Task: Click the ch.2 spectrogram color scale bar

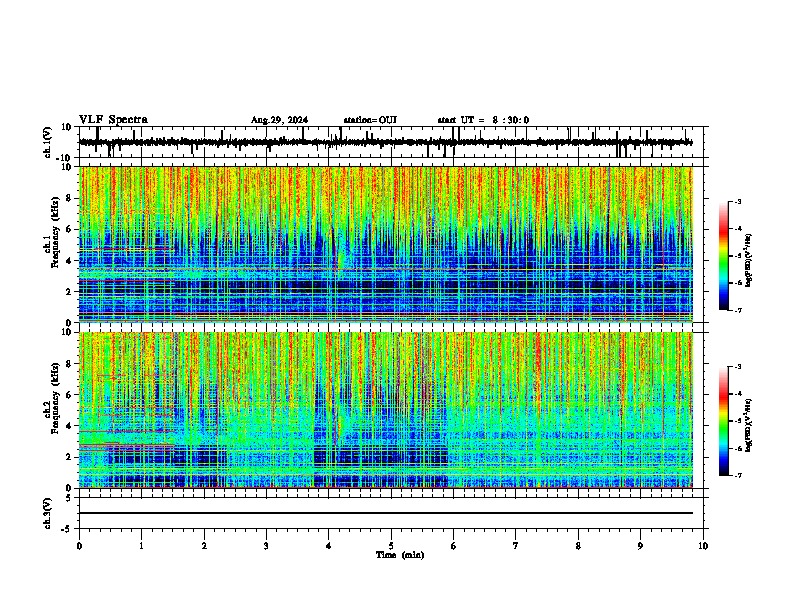Action: click(x=724, y=421)
